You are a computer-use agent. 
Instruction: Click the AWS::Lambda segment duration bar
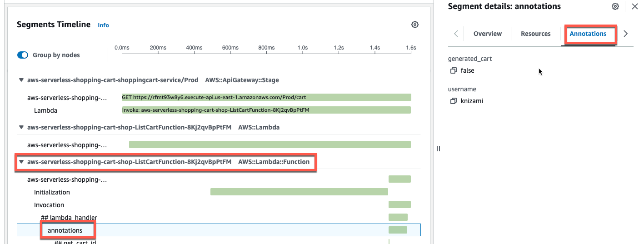(x=270, y=144)
